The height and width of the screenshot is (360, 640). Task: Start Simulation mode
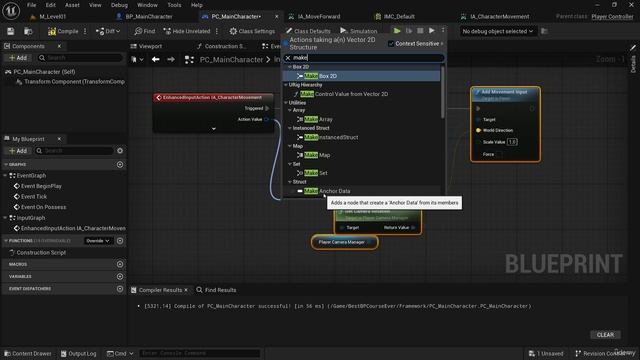pyautogui.click(x=359, y=31)
